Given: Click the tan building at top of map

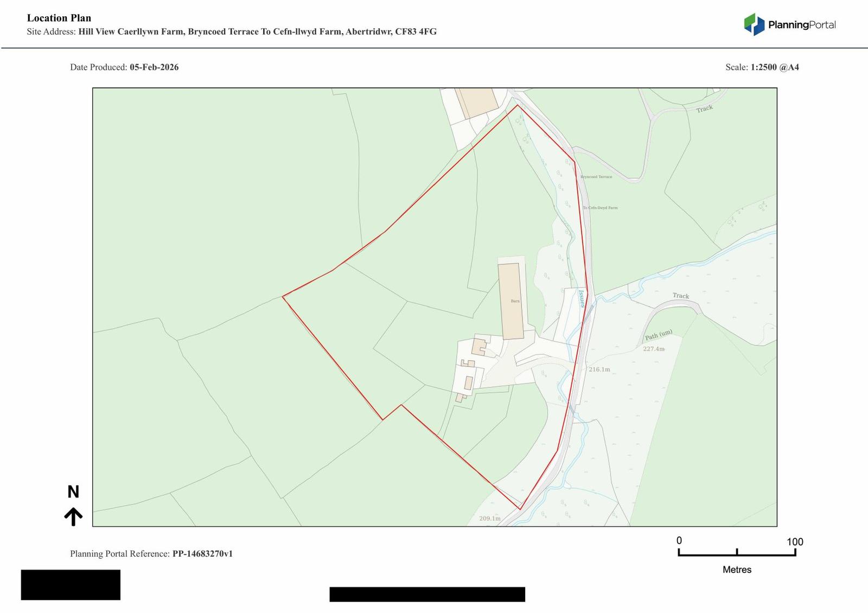Looking at the screenshot, I should click(476, 102).
